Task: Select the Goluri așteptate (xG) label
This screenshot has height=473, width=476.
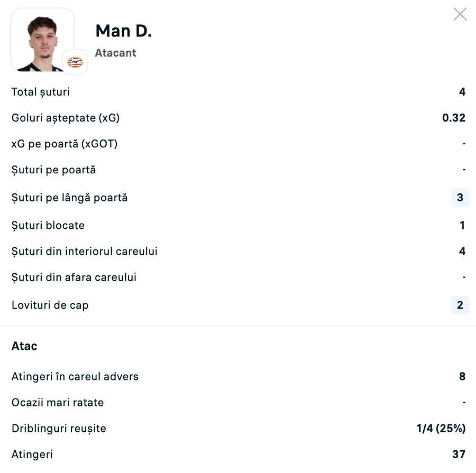Action: (x=66, y=118)
